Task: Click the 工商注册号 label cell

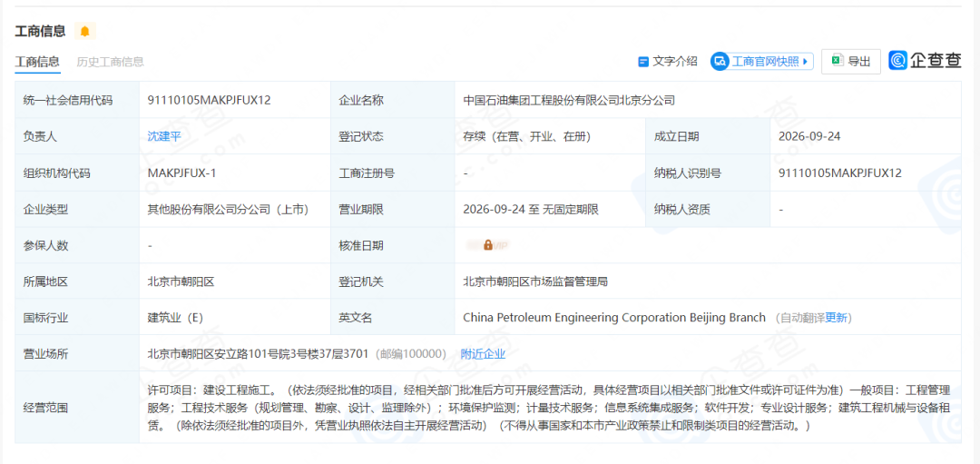Action: tap(393, 173)
